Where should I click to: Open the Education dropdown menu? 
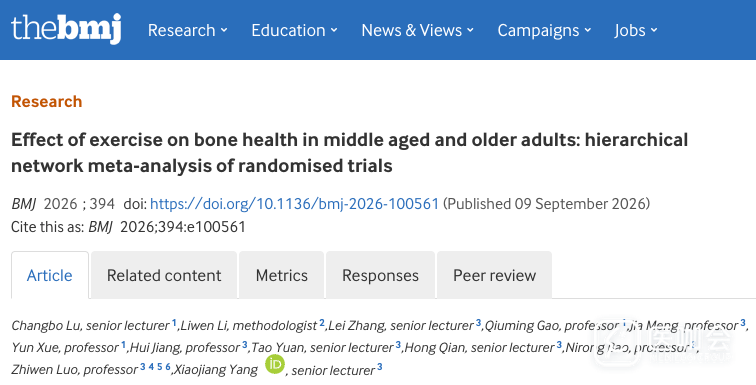click(x=294, y=30)
